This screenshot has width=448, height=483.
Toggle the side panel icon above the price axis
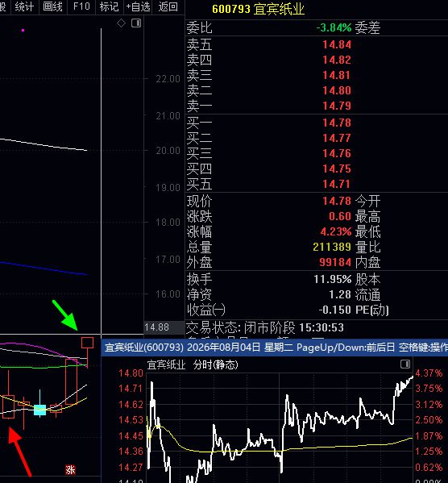[136, 23]
